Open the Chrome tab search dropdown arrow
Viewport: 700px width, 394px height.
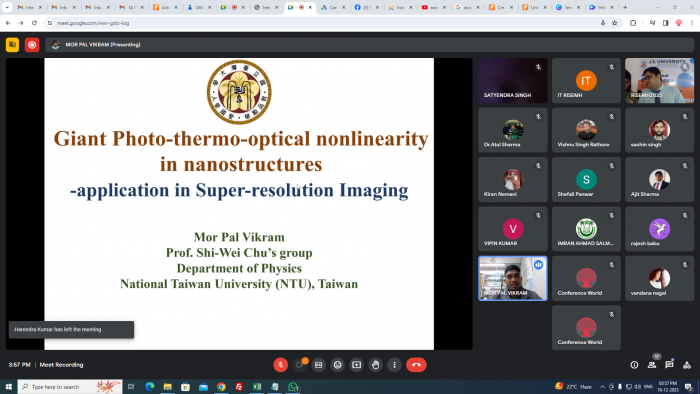[7, 7]
